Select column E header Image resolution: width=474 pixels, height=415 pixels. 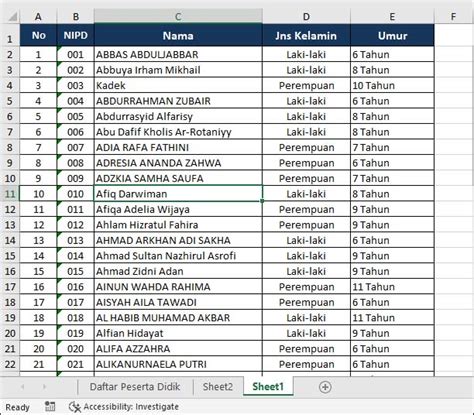click(x=392, y=16)
